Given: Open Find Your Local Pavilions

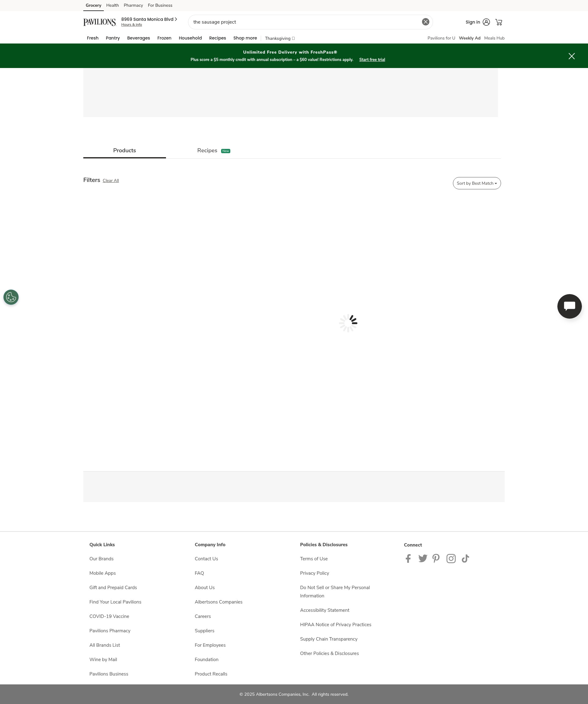Looking at the screenshot, I should click(x=115, y=602).
